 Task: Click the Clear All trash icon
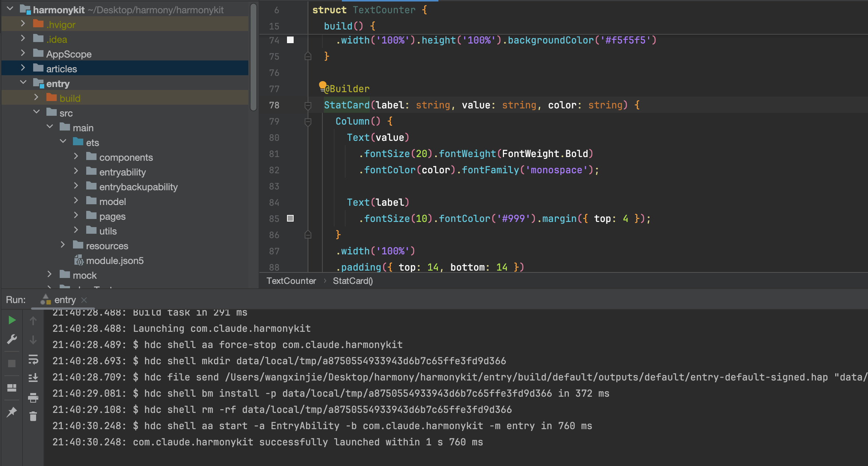[x=33, y=417]
